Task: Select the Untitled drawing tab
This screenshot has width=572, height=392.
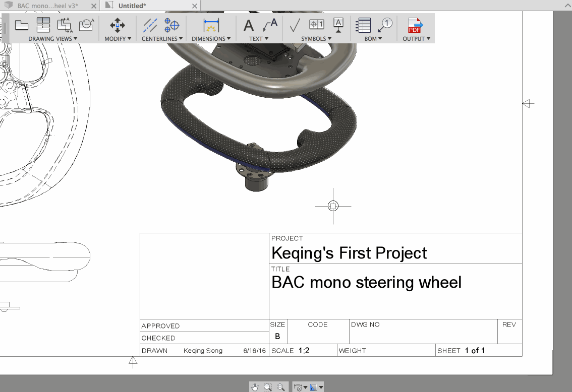Action: pyautogui.click(x=132, y=6)
